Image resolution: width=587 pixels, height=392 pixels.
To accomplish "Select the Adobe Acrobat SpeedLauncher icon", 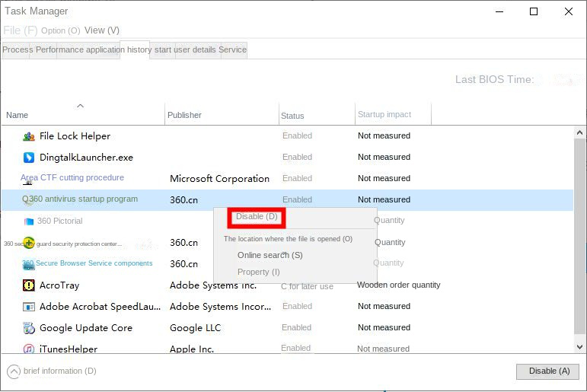I will click(29, 307).
